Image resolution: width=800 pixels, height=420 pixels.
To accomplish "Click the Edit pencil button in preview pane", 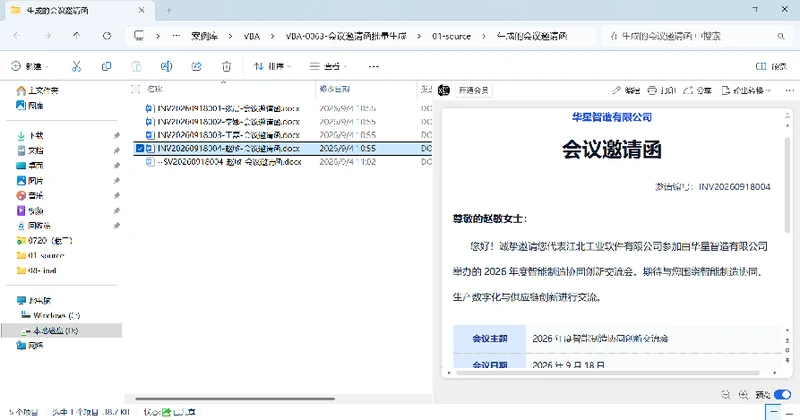I will point(626,90).
